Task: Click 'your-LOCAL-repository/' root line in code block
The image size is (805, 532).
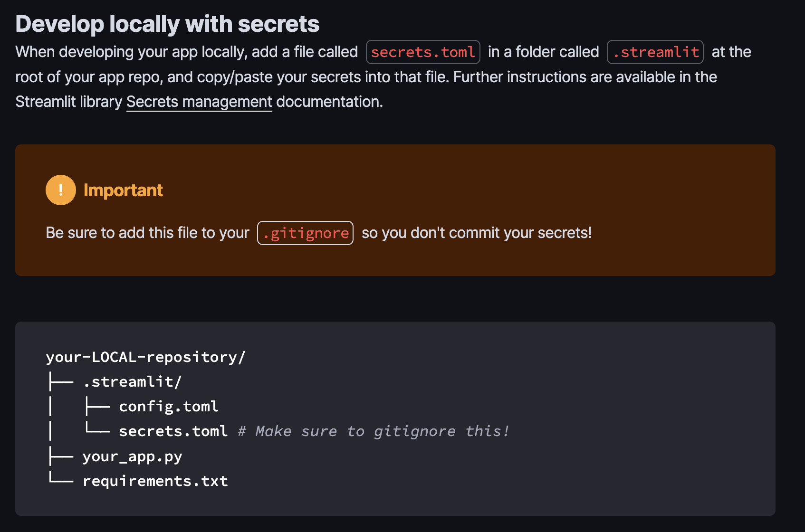Action: coord(145,357)
